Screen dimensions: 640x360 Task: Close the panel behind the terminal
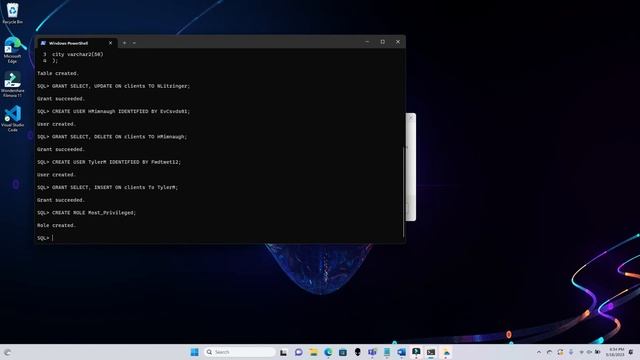(x=411, y=118)
